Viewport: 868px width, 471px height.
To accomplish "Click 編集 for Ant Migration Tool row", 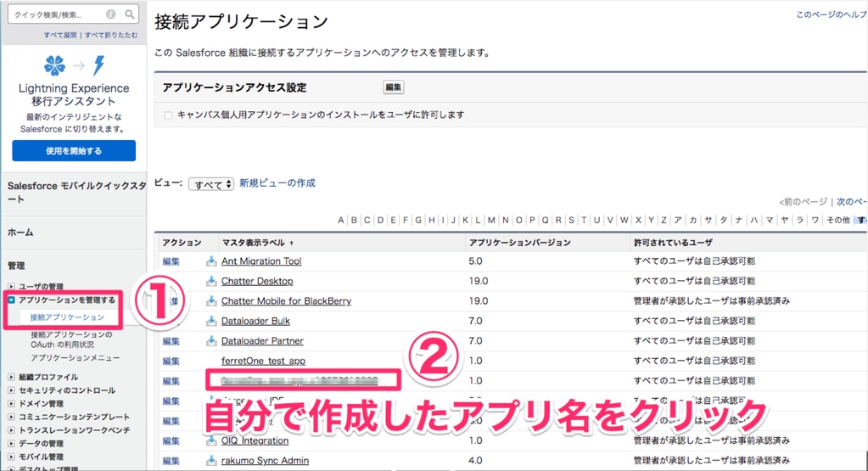I will pos(171,261).
